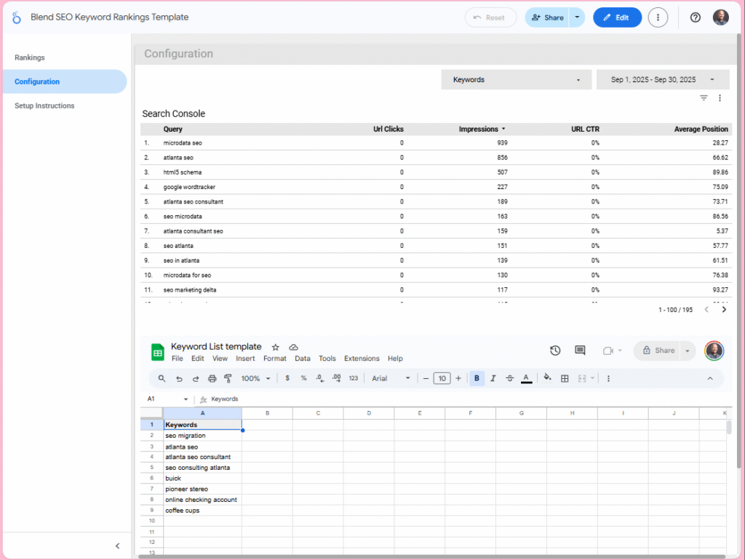
Task: Open the comments icon in Sheets
Action: (580, 350)
